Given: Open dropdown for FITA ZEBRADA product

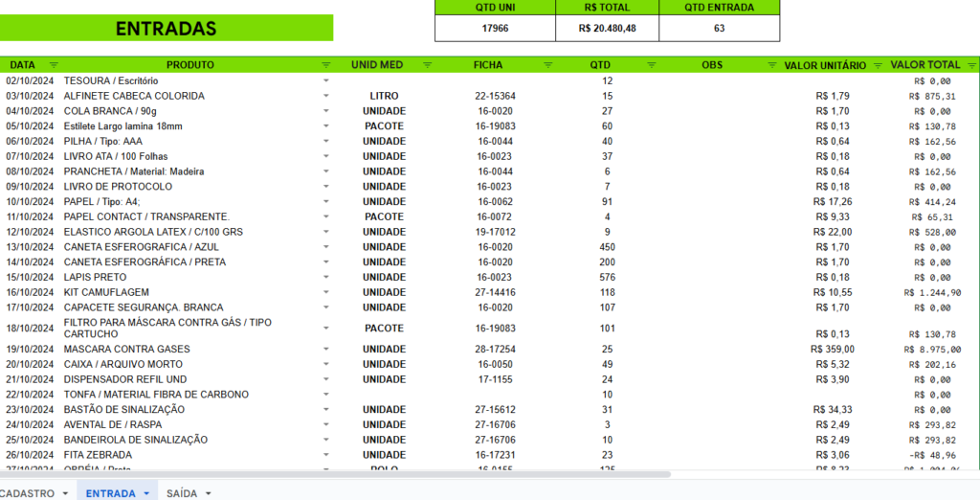Looking at the screenshot, I should [326, 455].
